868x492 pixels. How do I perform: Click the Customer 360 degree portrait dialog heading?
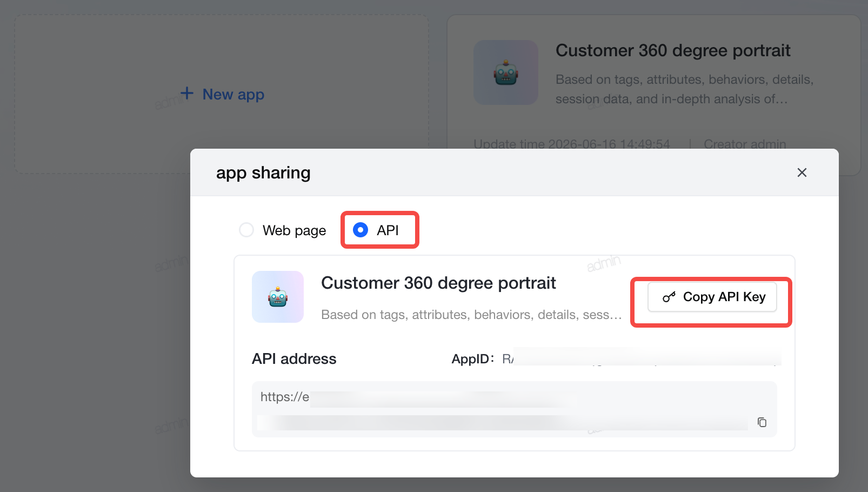point(438,283)
